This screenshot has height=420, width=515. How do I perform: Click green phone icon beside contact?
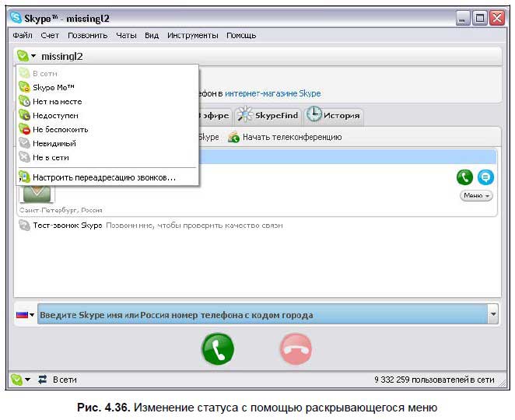coord(464,177)
